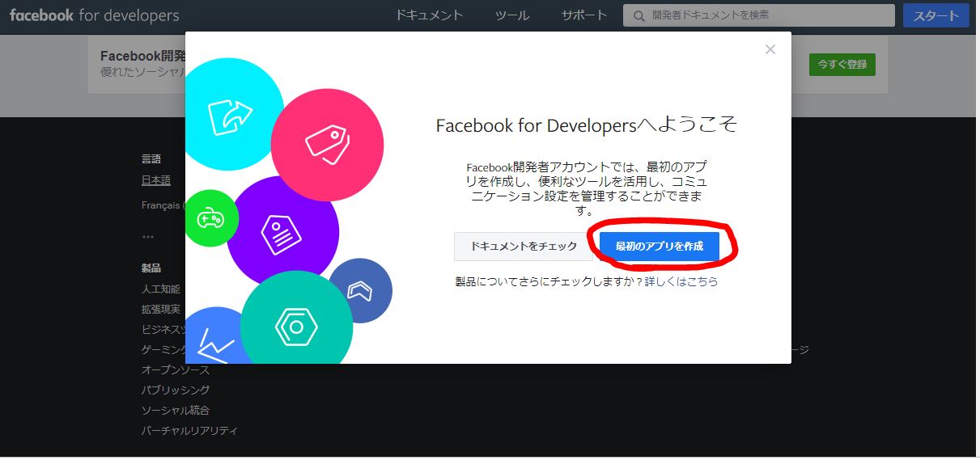Open the バーチャルリアリティ footer link

click(189, 430)
